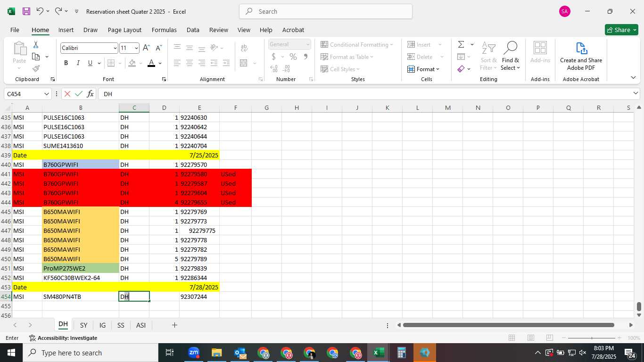644x362 pixels.
Task: Cancel entry with formula bar X
Action: (67, 94)
